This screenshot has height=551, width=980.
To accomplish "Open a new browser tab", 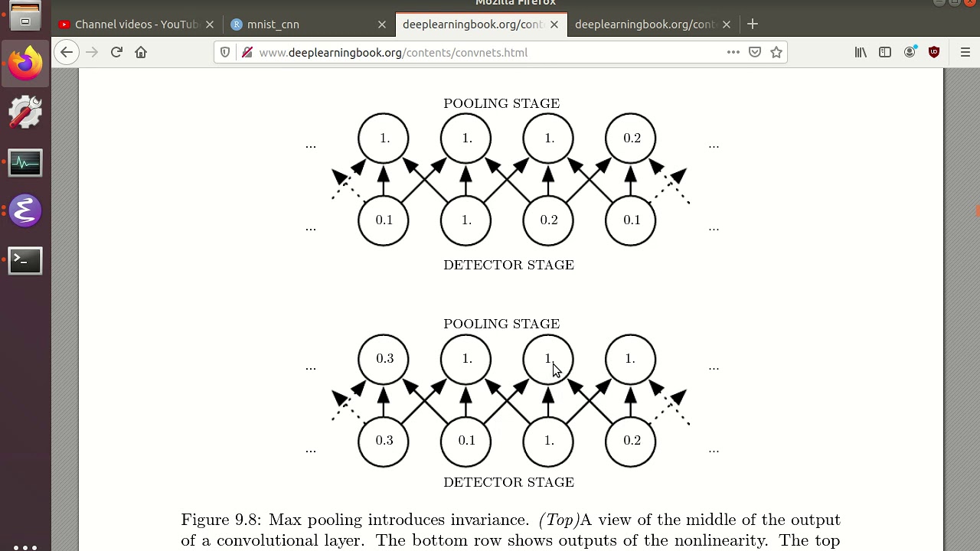I will (753, 24).
